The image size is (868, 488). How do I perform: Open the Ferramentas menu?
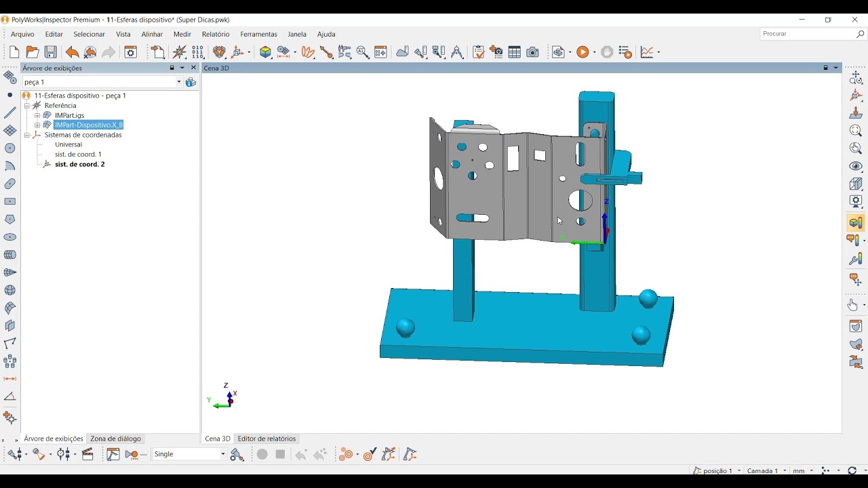(259, 34)
